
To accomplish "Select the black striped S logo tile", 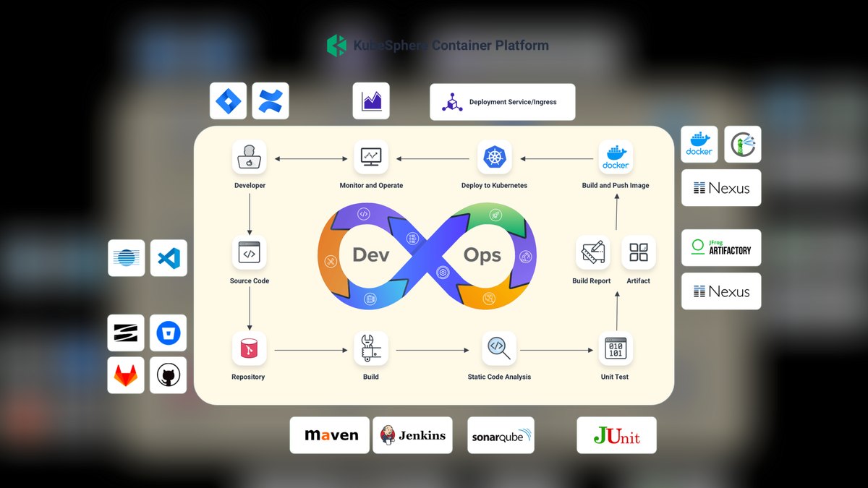I will 127,333.
